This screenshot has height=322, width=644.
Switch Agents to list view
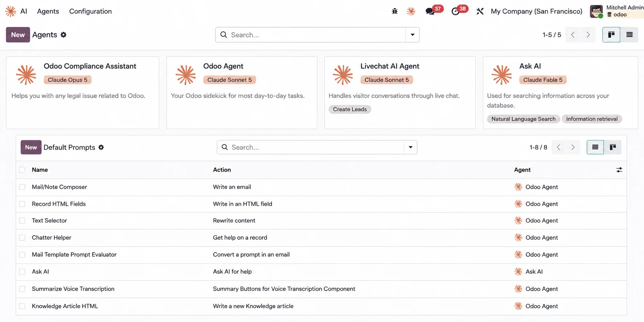pyautogui.click(x=629, y=35)
